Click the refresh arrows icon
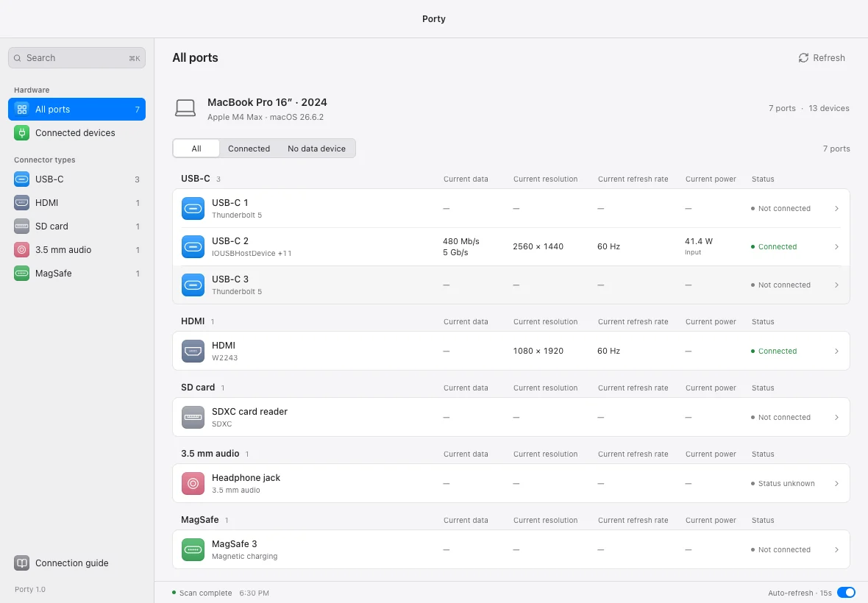The image size is (868, 603). pyautogui.click(x=803, y=58)
